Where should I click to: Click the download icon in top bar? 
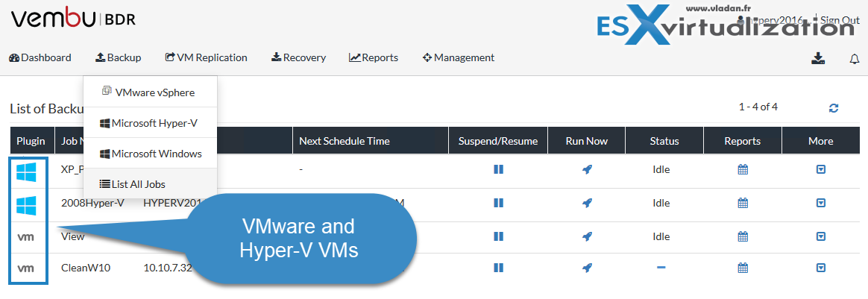(818, 58)
